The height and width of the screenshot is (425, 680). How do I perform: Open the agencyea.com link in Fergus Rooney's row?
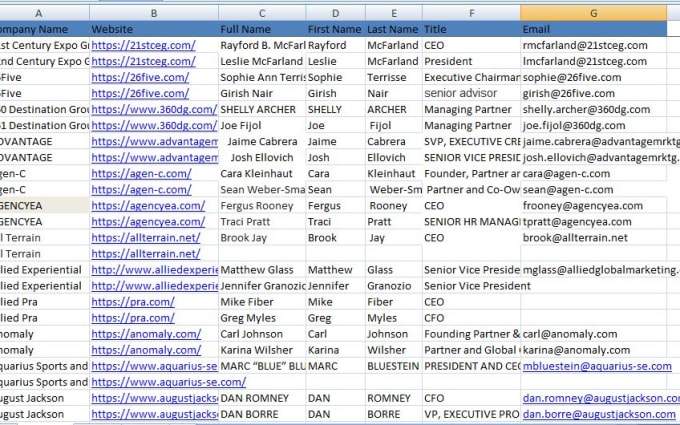[148, 206]
